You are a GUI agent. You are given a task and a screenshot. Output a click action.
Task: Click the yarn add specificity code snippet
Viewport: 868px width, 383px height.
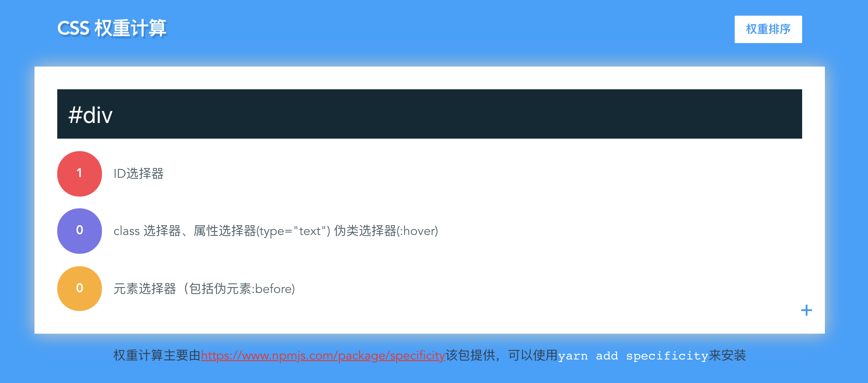click(633, 356)
